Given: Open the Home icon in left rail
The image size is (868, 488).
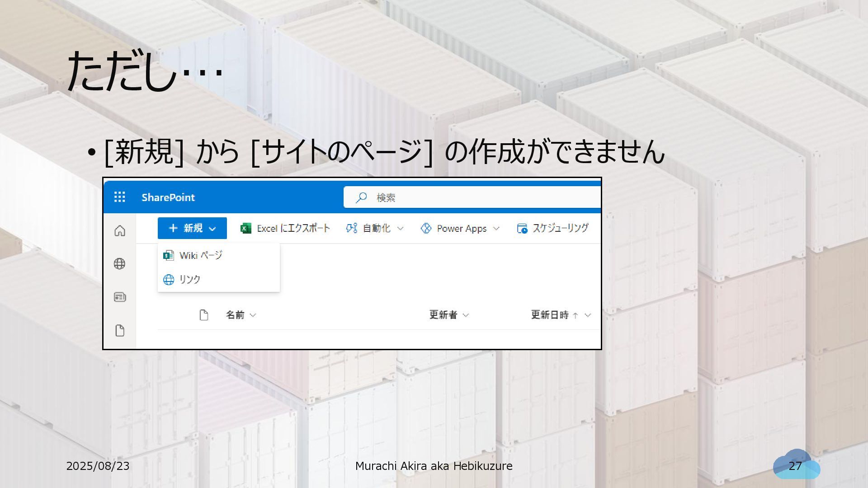Looking at the screenshot, I should [x=119, y=230].
